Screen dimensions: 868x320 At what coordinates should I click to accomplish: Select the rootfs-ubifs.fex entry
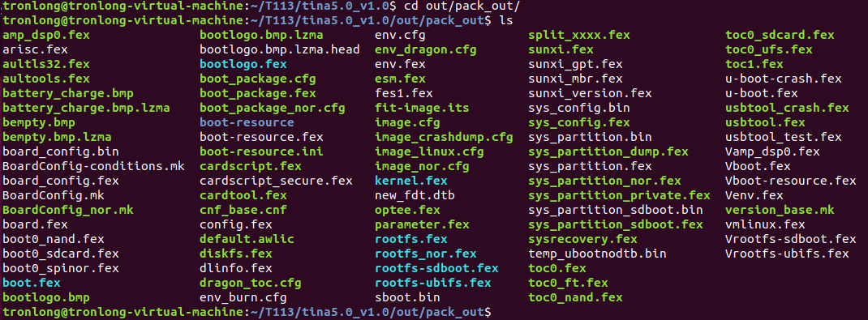click(433, 283)
